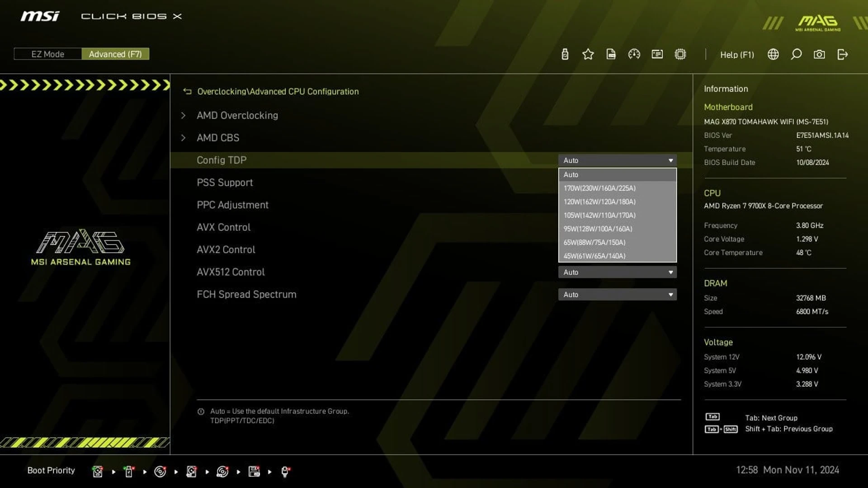Image resolution: width=868 pixels, height=488 pixels.
Task: Select USB optical disc boot icon
Action: tap(222, 471)
